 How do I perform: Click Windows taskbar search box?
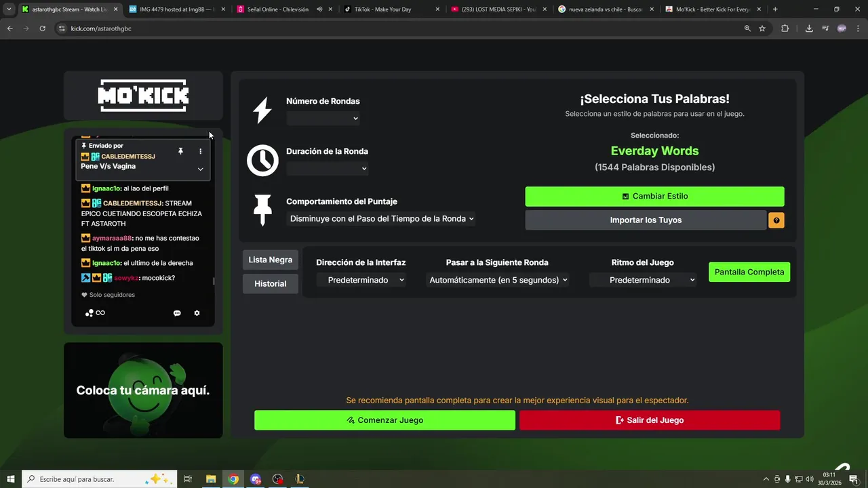(x=99, y=479)
